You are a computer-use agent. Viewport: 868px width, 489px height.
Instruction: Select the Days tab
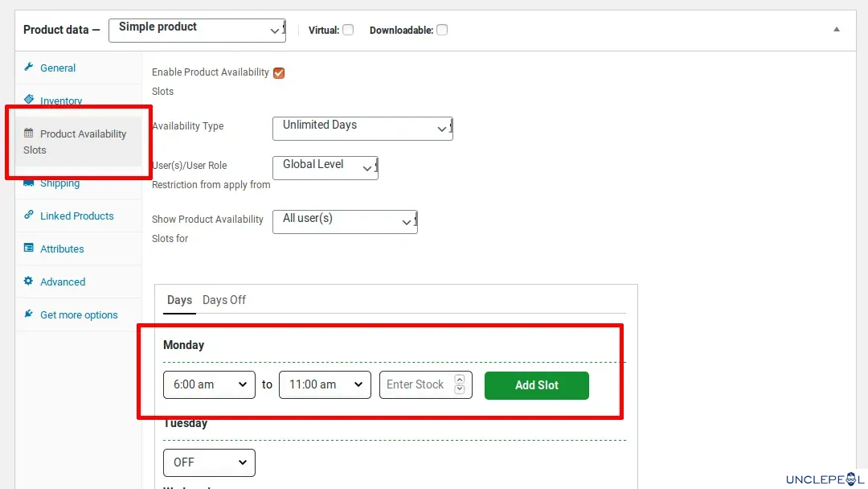(178, 299)
